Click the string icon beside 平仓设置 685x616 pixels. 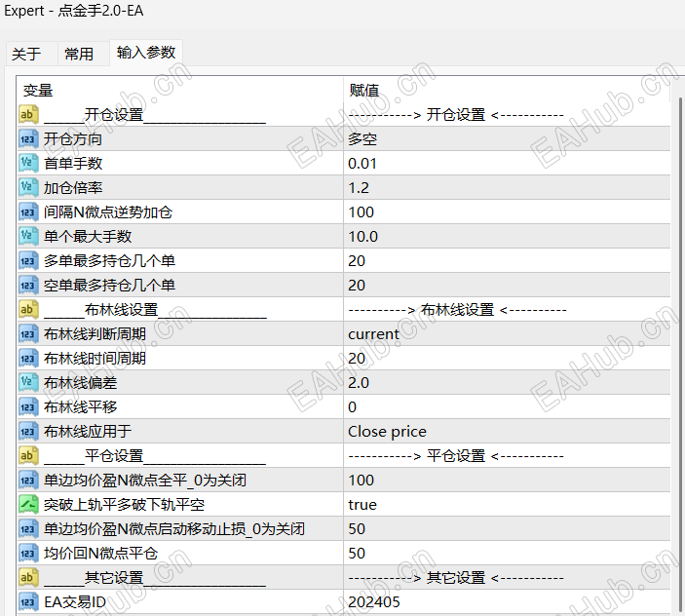pos(29,456)
